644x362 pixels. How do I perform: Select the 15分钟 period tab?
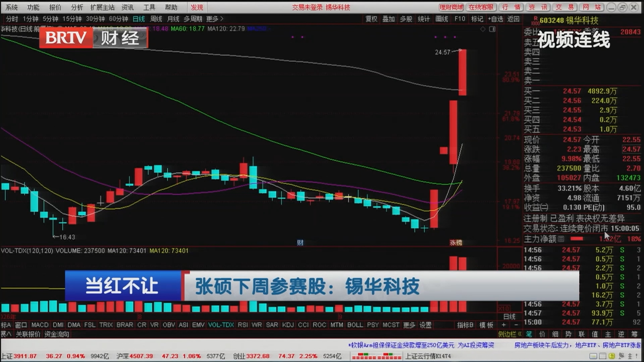[x=72, y=19]
